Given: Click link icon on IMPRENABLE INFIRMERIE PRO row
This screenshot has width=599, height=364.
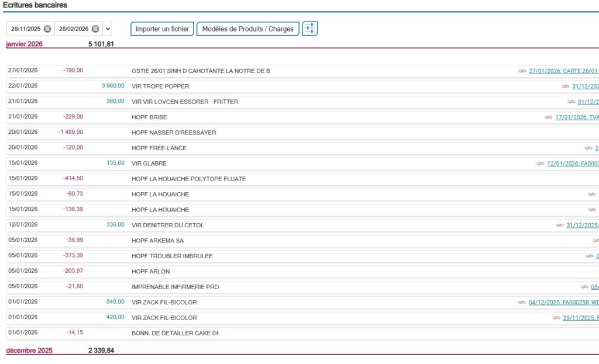Looking at the screenshot, I should [584, 287].
